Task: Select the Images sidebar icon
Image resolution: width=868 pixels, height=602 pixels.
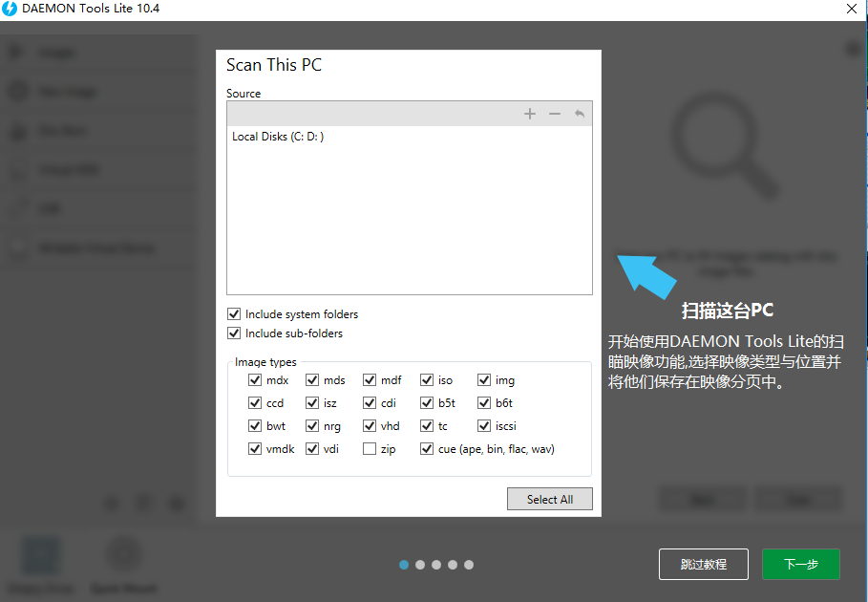Action: click(21, 52)
